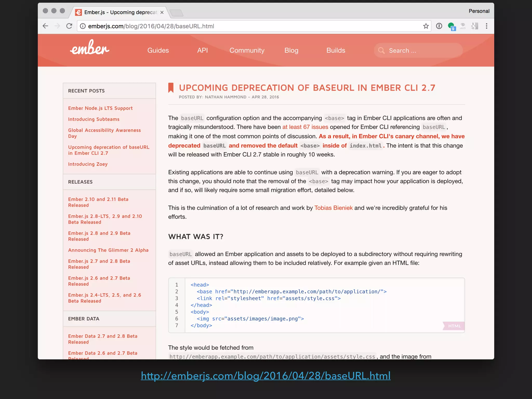Go to the Blog section
The height and width of the screenshot is (399, 532).
point(291,50)
